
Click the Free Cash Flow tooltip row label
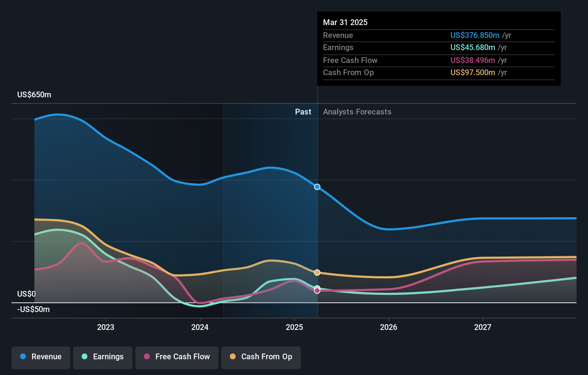350,60
